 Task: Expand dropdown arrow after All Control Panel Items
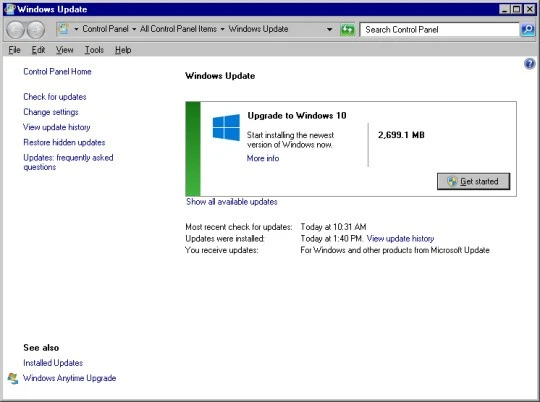[x=222, y=29]
